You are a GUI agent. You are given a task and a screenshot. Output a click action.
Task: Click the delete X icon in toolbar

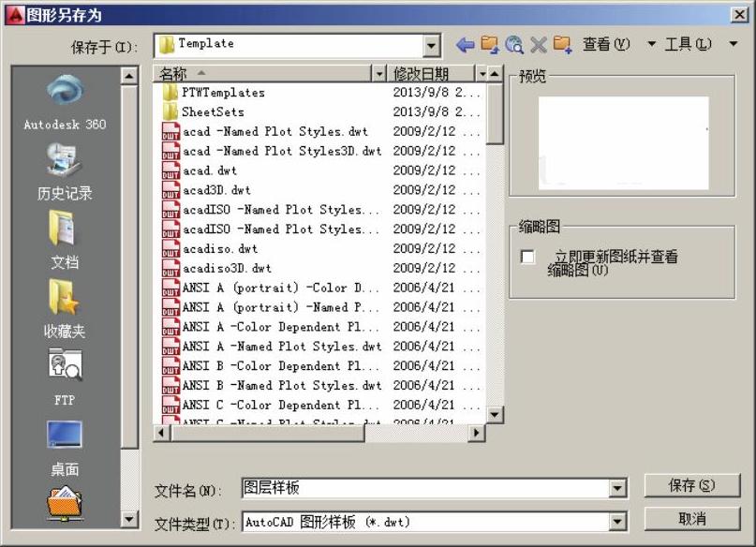(x=538, y=44)
